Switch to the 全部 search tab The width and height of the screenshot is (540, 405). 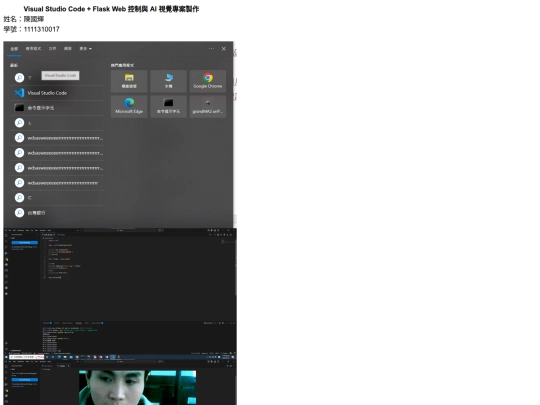coord(14,49)
